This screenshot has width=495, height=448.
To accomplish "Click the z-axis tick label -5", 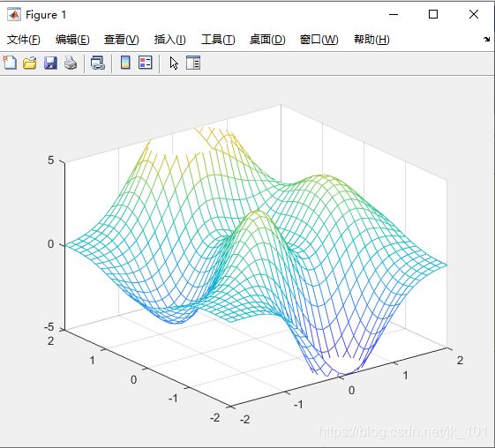I will 49,327.
